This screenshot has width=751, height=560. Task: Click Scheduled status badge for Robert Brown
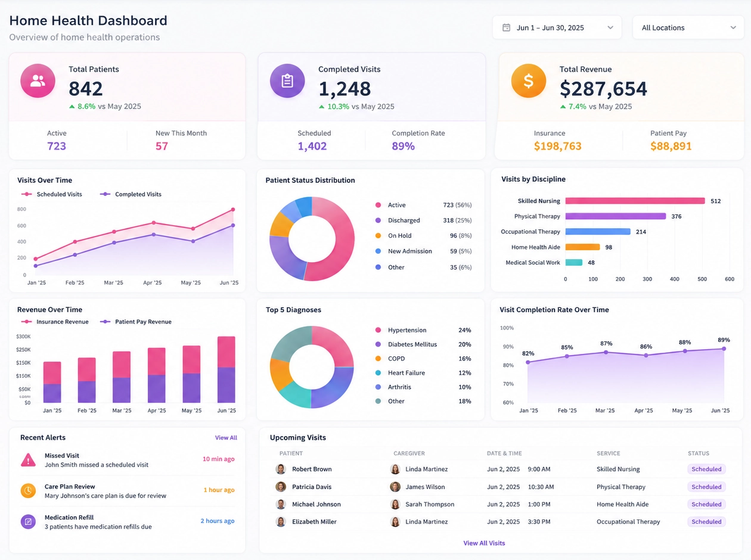(x=706, y=469)
